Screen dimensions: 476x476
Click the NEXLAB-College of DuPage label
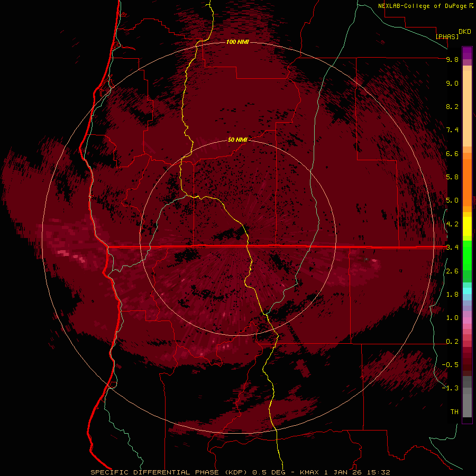click(x=423, y=6)
